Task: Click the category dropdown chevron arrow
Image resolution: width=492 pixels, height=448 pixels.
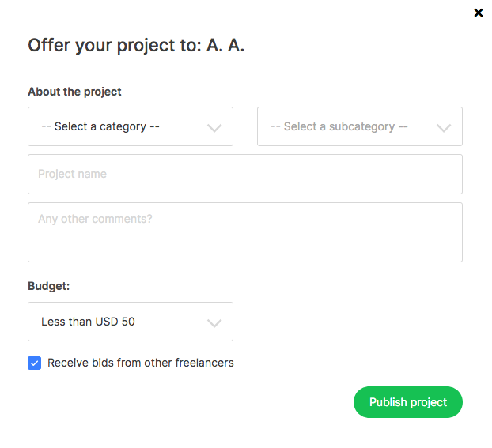Action: [214, 128]
